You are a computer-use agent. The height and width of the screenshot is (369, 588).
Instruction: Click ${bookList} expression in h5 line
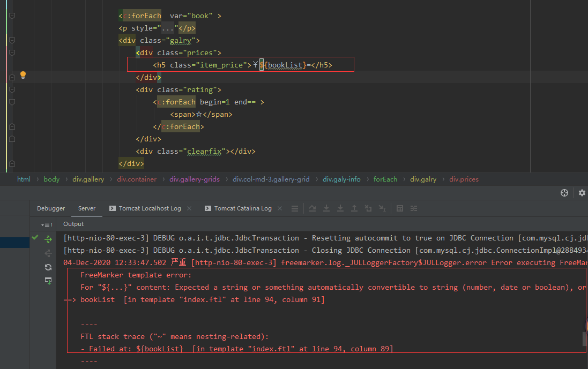click(283, 65)
